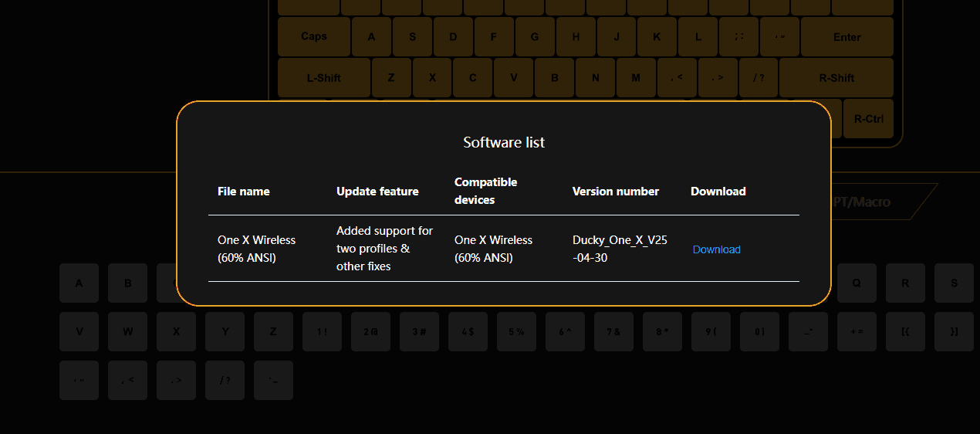Click the blue Download link
This screenshot has height=434, width=980.
point(716,249)
